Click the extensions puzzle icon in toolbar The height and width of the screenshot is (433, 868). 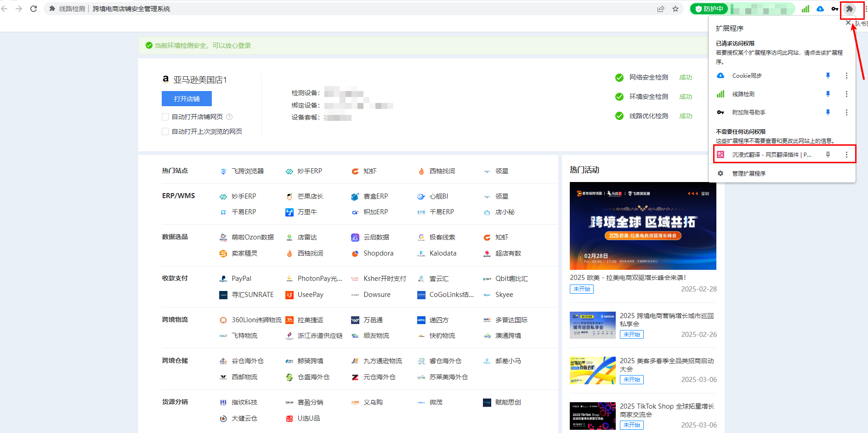(849, 9)
